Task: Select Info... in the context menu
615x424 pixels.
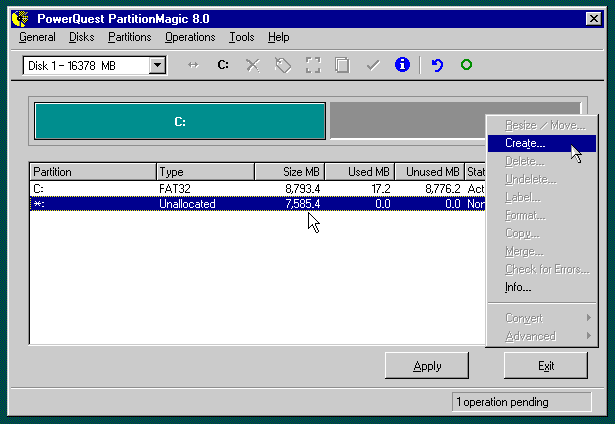Action: click(518, 287)
